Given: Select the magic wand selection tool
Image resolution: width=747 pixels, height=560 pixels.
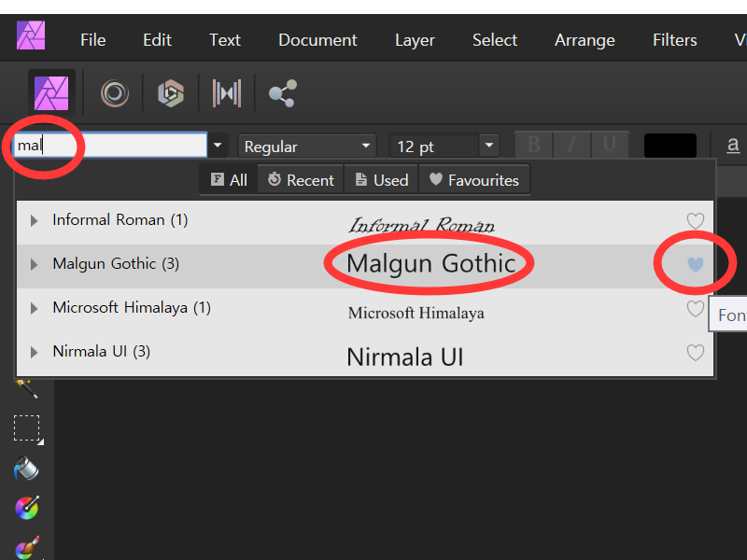Looking at the screenshot, I should click(x=26, y=389).
